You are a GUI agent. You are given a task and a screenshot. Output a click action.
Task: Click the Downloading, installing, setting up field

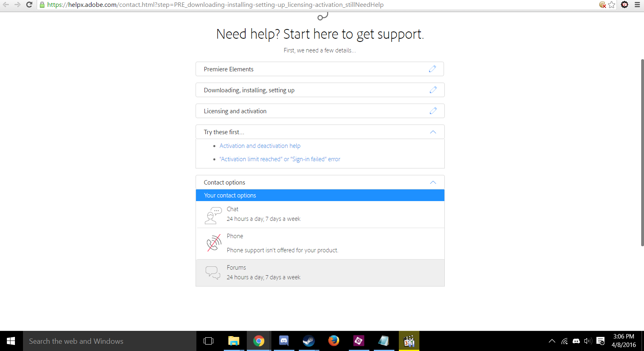point(320,90)
